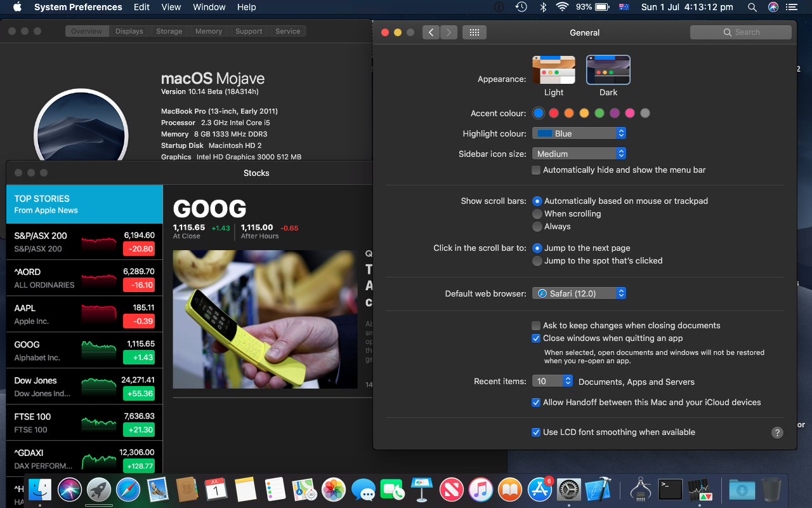The image size is (812, 508).
Task: Open Mail app in the Dock
Action: click(157, 490)
